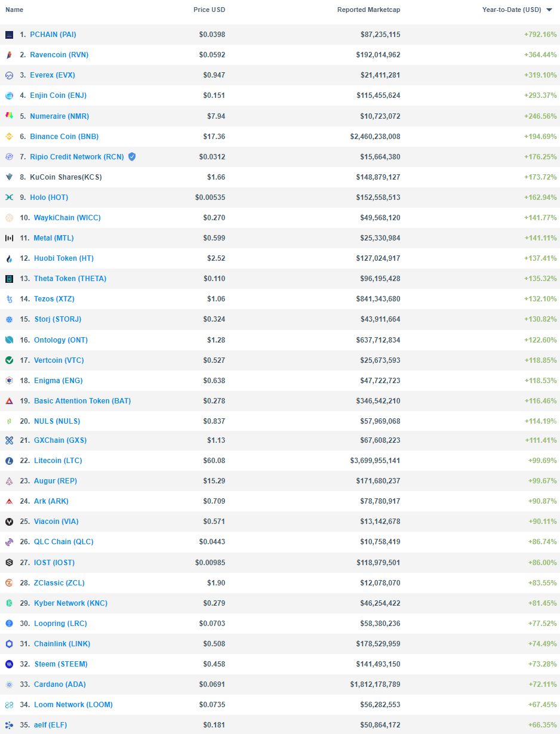560x734 pixels.
Task: Sort by Reported Marketcap column header
Action: pyautogui.click(x=368, y=10)
